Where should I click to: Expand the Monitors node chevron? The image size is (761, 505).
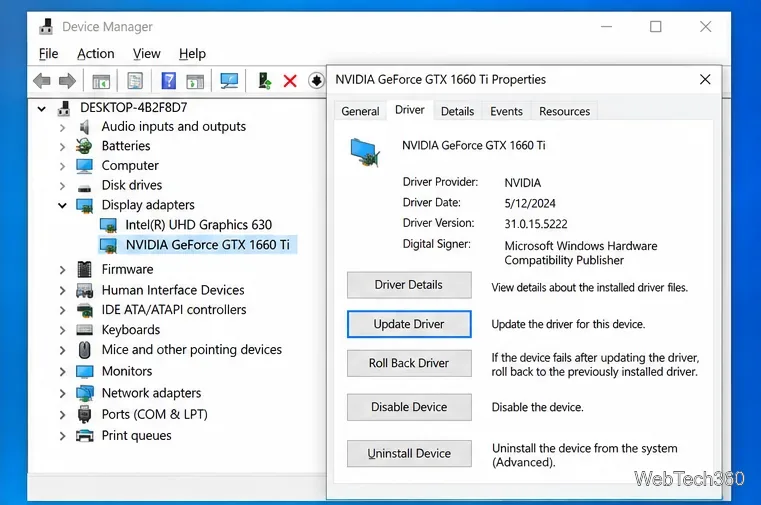[x=62, y=372]
